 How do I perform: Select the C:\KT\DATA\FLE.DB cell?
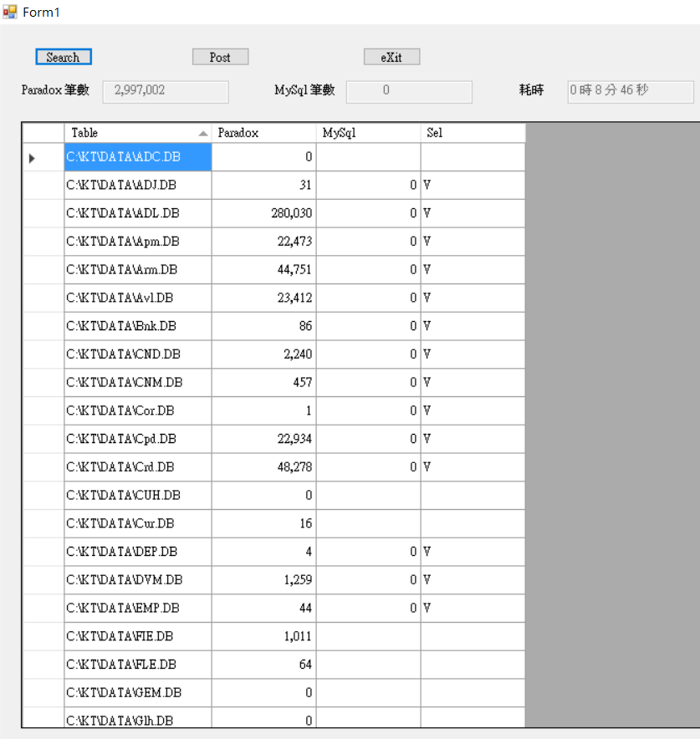pyautogui.click(x=138, y=665)
